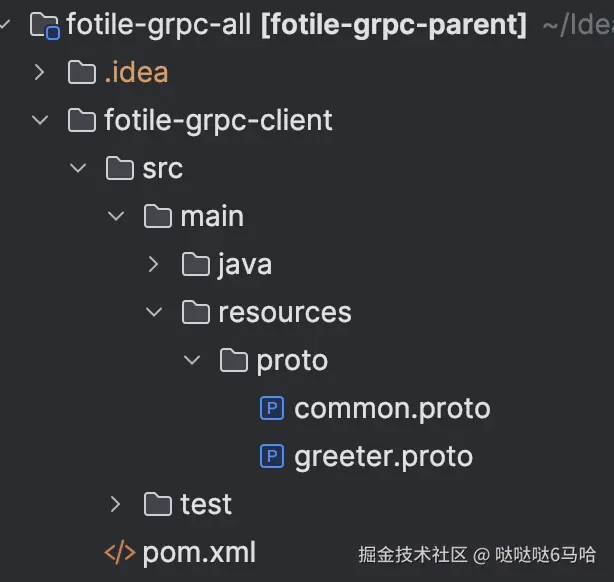Expand the java folder chevron
Viewport: 614px width, 582px height.
point(154,264)
